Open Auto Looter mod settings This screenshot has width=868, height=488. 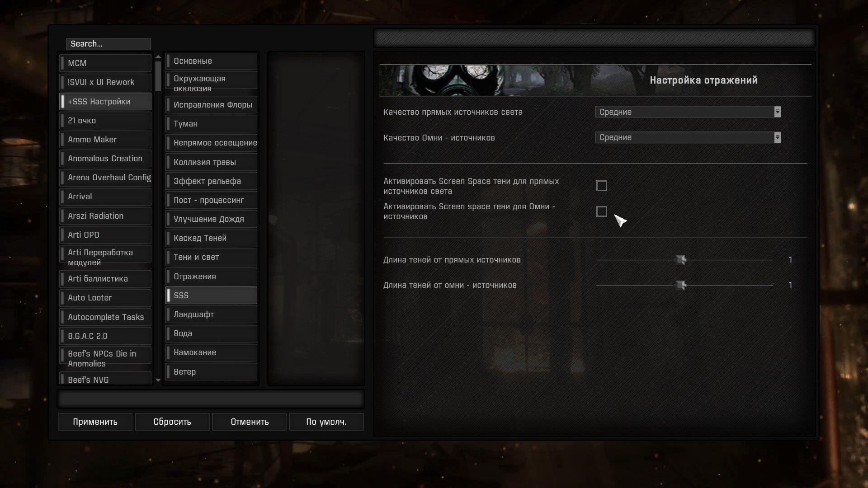[x=105, y=298]
